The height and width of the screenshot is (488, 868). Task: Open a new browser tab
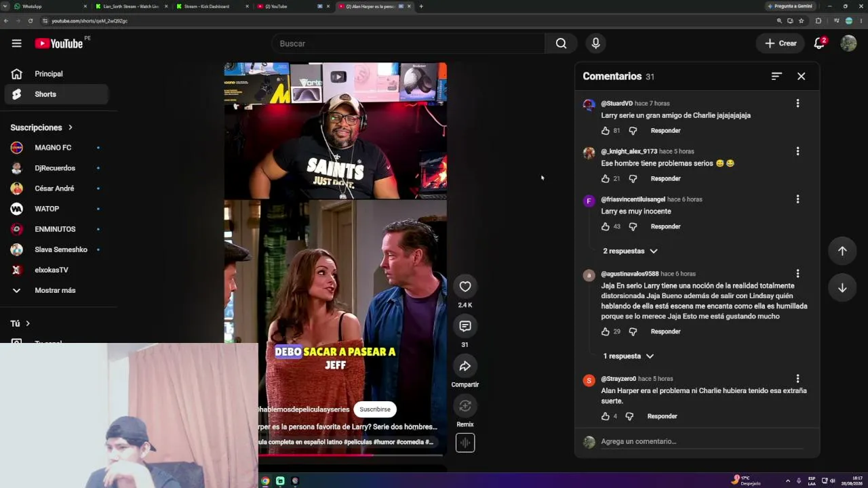[x=421, y=6]
